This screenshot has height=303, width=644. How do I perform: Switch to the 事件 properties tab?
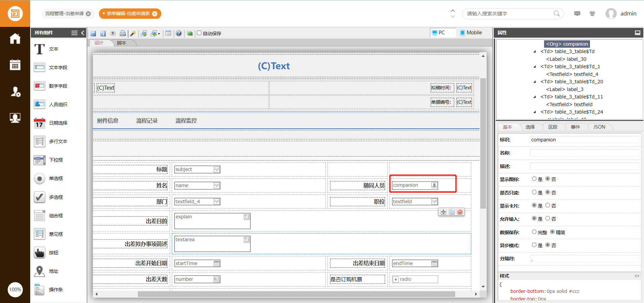coord(576,127)
